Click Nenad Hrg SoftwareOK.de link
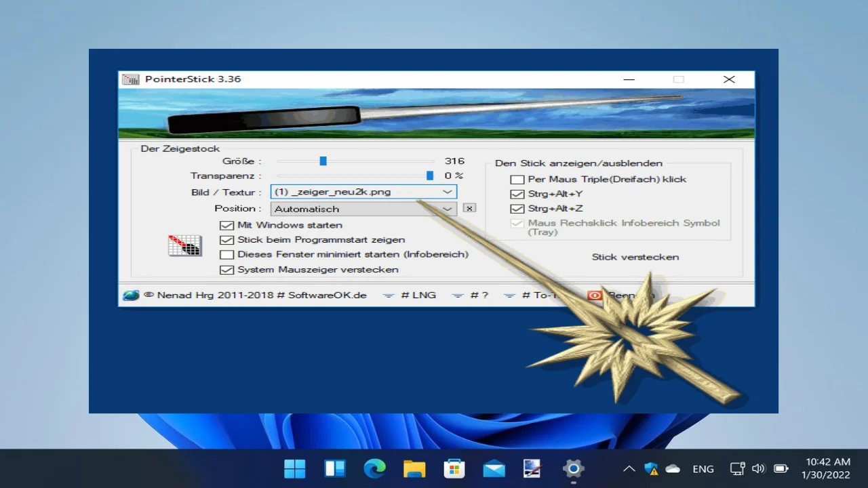The height and width of the screenshot is (488, 868). click(262, 296)
